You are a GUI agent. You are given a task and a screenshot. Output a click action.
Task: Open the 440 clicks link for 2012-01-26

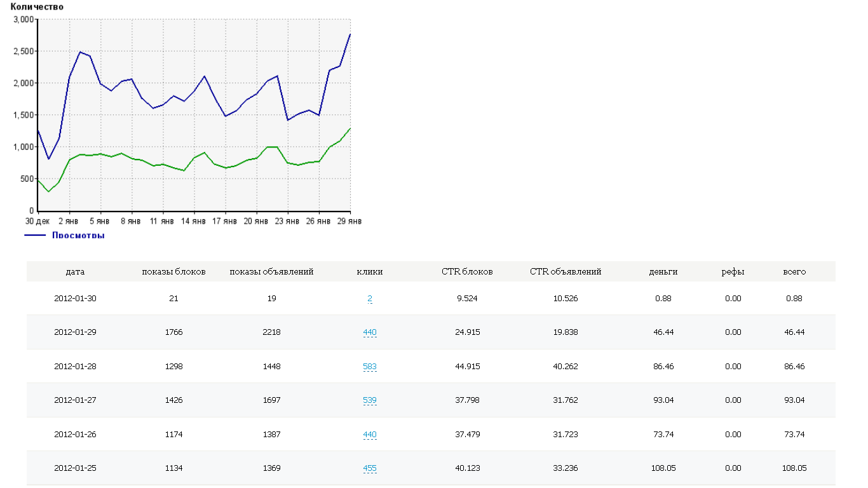(x=369, y=435)
